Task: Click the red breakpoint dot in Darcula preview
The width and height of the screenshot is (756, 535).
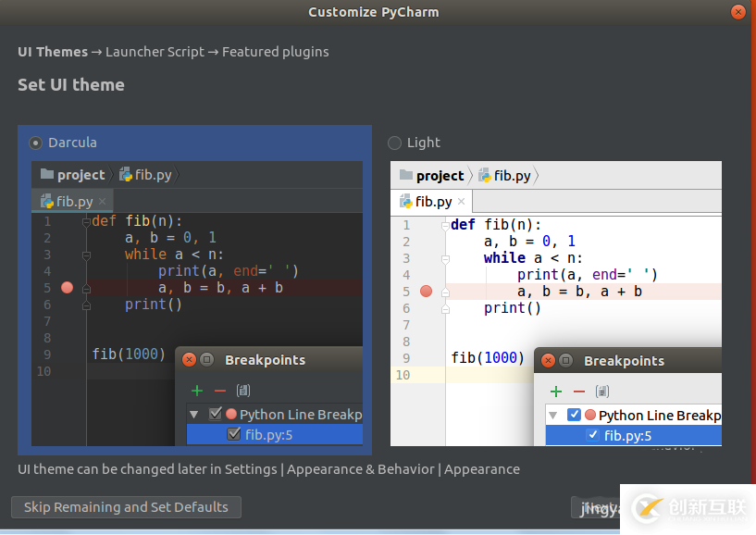Action: point(67,288)
